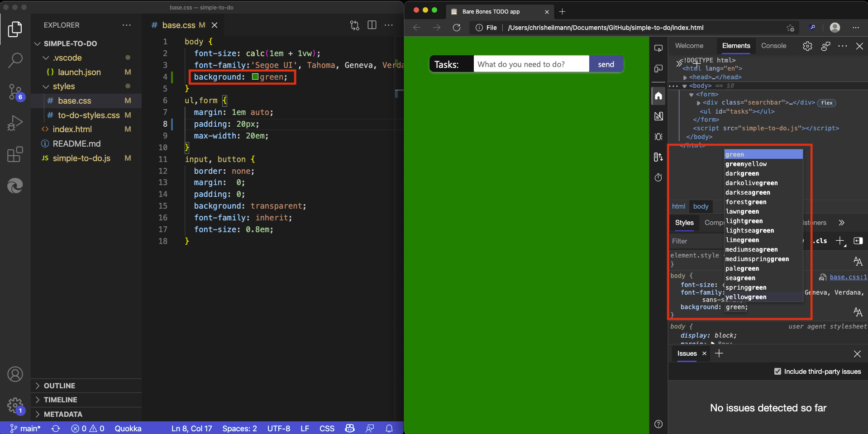The width and height of the screenshot is (868, 434).
Task: Toggle the .cls element classes pane
Action: click(821, 241)
